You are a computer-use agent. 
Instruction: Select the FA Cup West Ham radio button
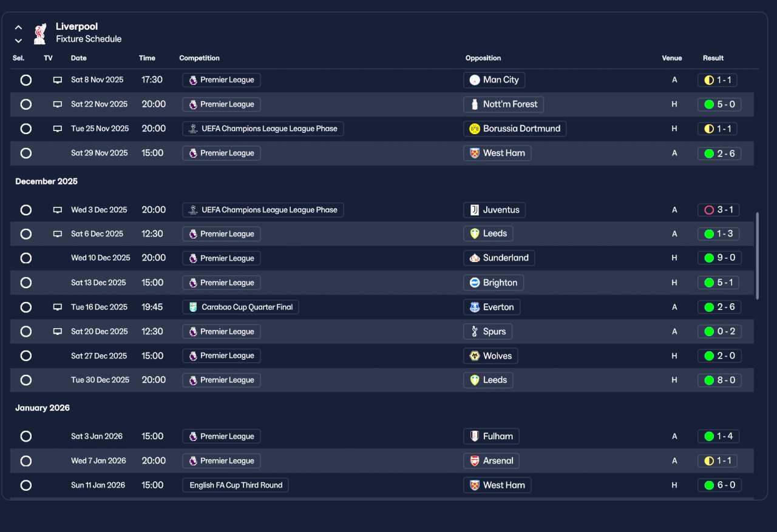(x=25, y=485)
